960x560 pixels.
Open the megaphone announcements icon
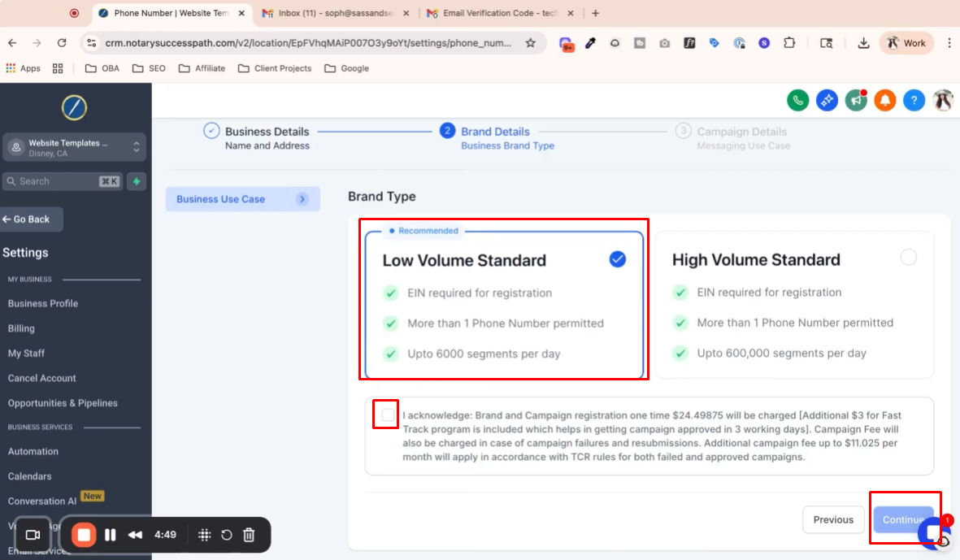click(856, 100)
